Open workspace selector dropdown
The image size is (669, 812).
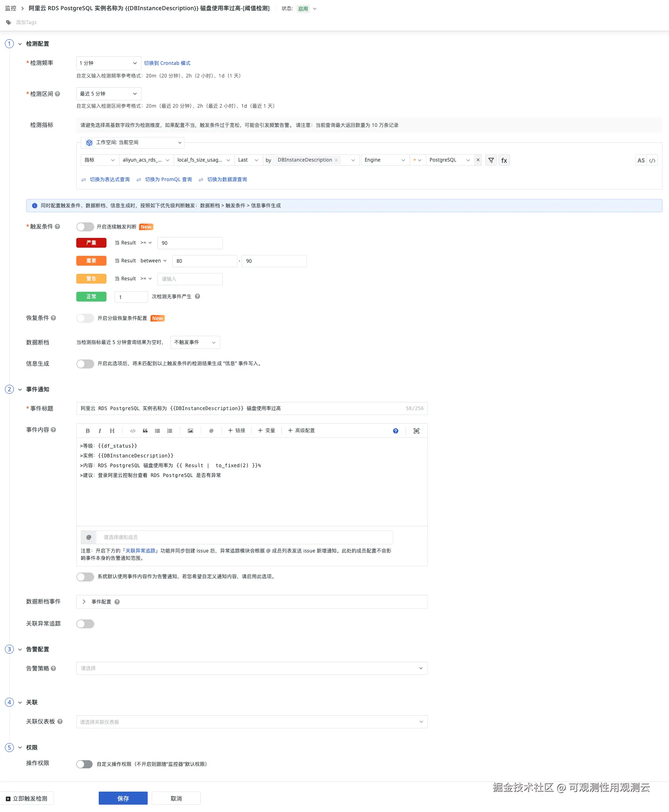point(133,142)
